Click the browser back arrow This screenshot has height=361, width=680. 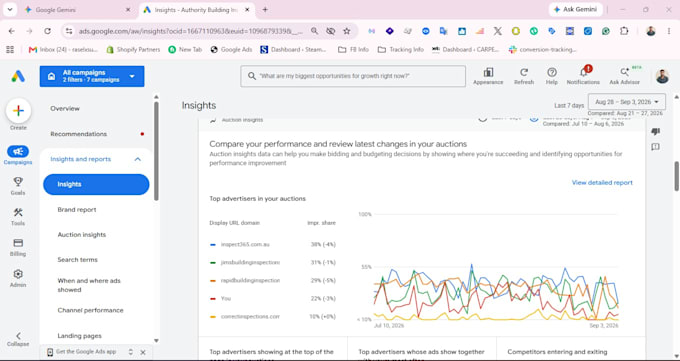click(x=12, y=31)
